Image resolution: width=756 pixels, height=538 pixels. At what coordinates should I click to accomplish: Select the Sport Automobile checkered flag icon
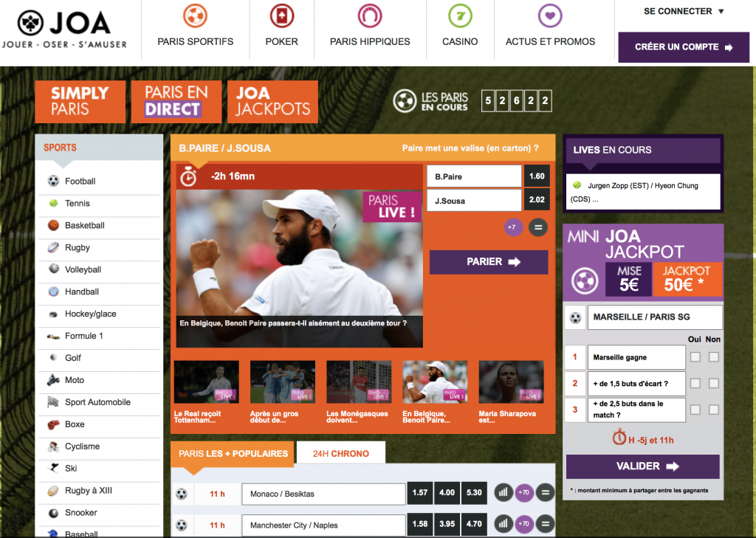click(x=53, y=402)
